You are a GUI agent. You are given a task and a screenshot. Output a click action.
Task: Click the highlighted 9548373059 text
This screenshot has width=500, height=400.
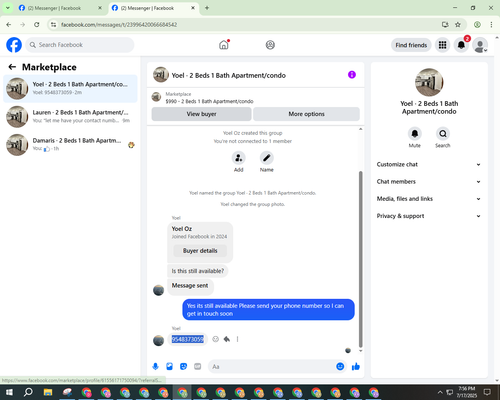[188, 339]
